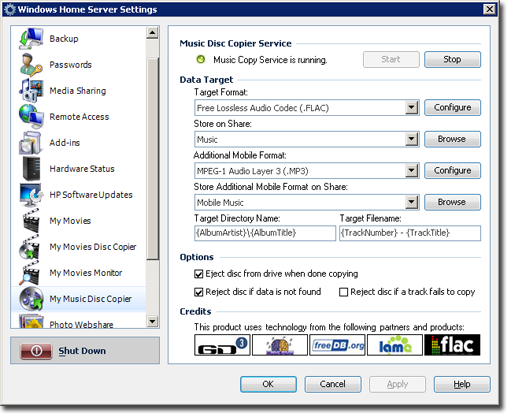The width and height of the screenshot is (510, 416).
Task: Open Media Sharing settings page
Action: point(79,91)
